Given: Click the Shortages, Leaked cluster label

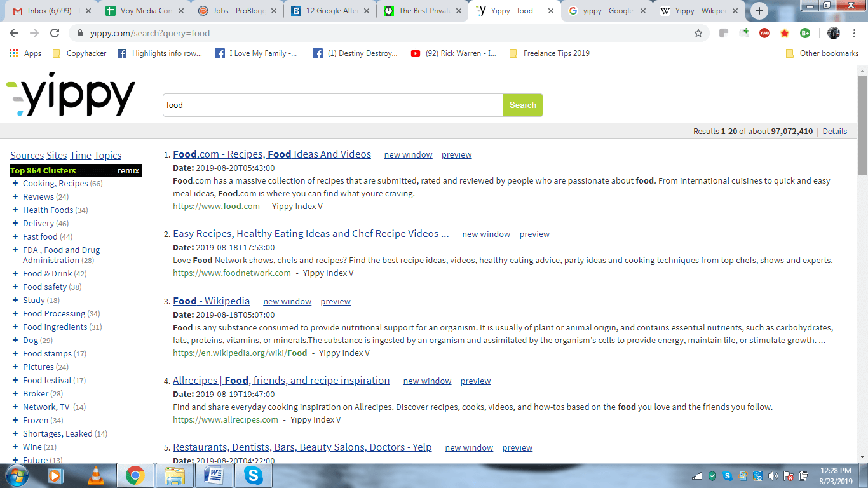Looking at the screenshot, I should [58, 434].
